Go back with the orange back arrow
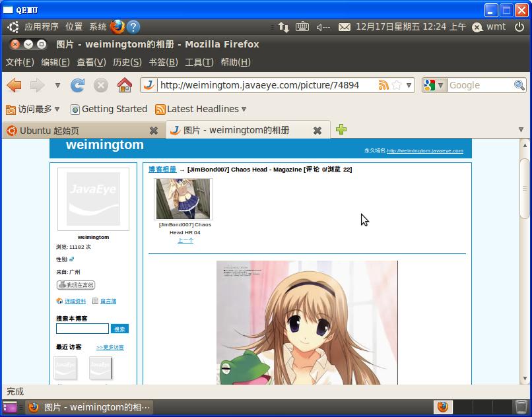The image size is (532, 417). pos(14,85)
